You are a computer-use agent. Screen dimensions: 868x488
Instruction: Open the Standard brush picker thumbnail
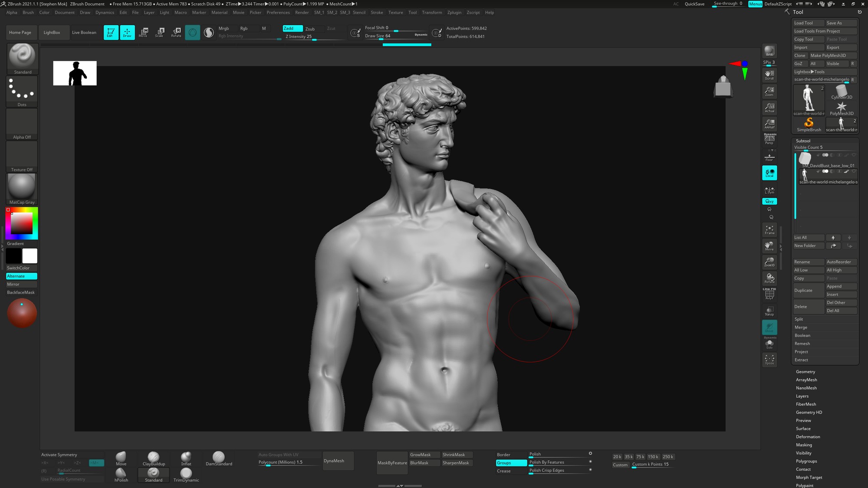pos(22,59)
